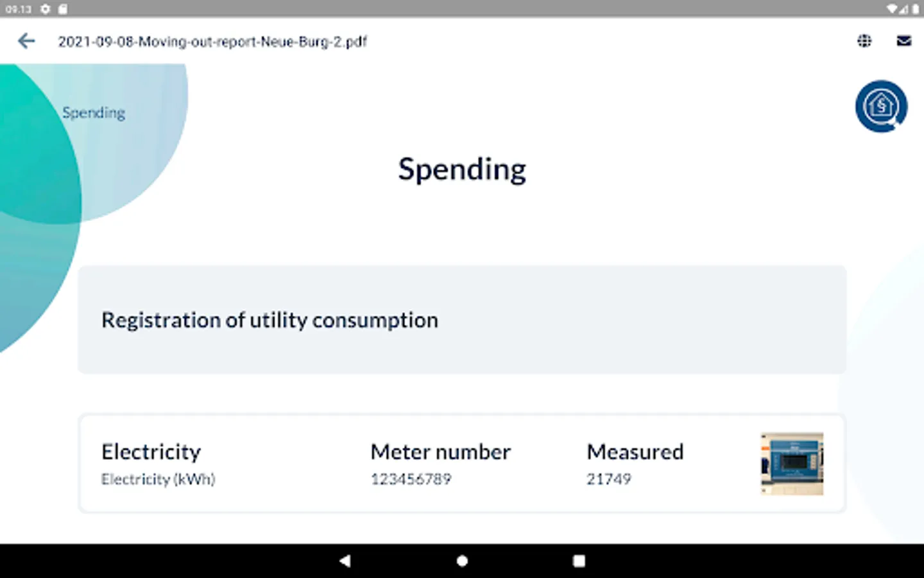
Task: Tap the envelope mail icon
Action: coord(903,41)
